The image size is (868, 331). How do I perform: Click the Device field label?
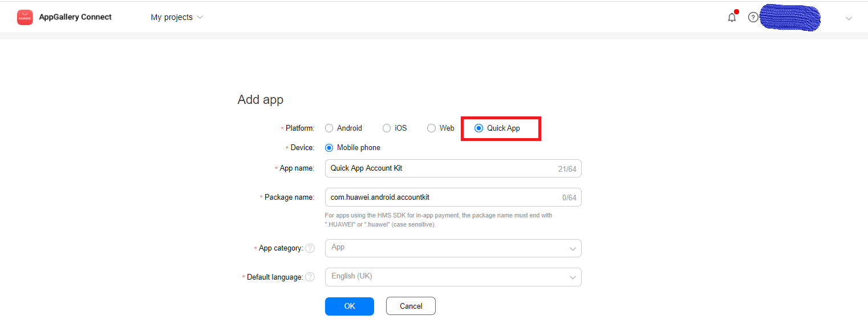click(302, 148)
